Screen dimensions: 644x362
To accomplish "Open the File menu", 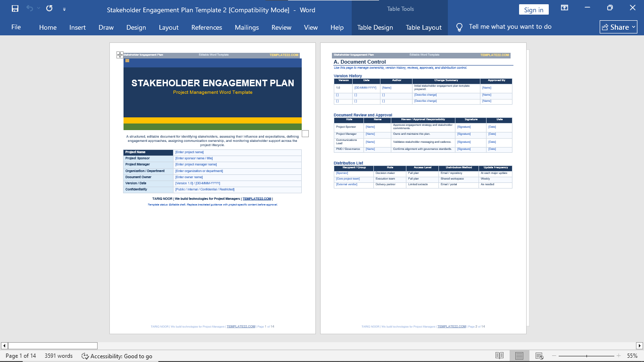I will 16,27.
